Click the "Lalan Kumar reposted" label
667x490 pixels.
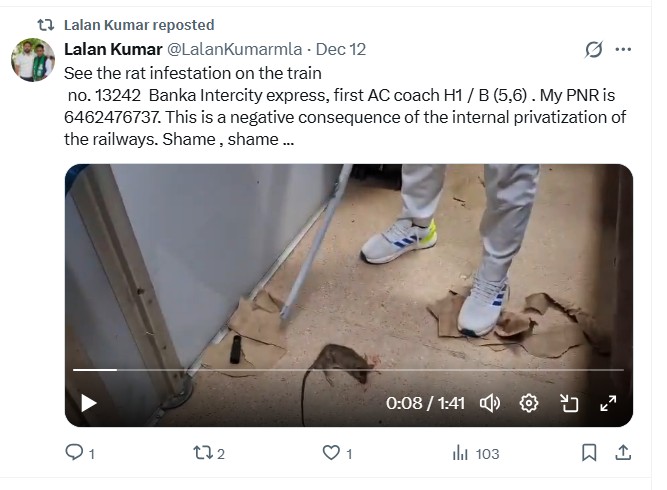coord(138,24)
